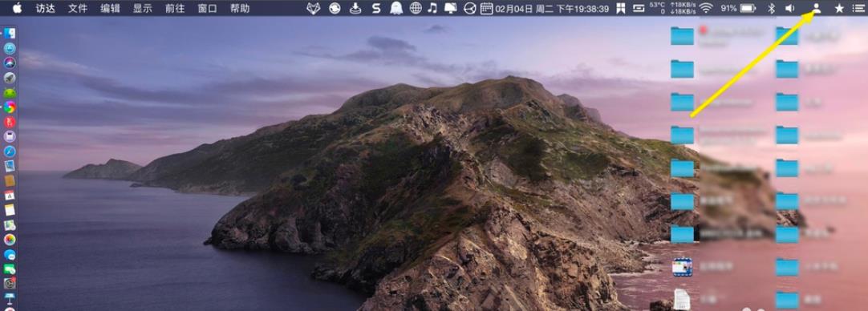This screenshot has height=311, width=868.
Task: Open the 文件 menu
Action: click(x=78, y=8)
